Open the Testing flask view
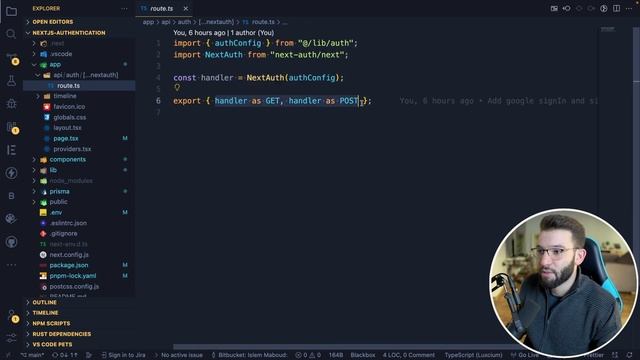 click(x=11, y=80)
